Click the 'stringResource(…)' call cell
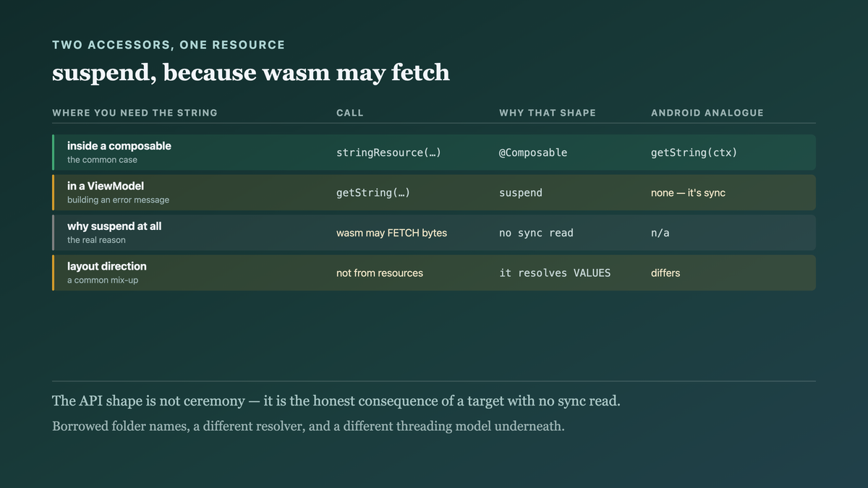868x488 pixels. (388, 153)
